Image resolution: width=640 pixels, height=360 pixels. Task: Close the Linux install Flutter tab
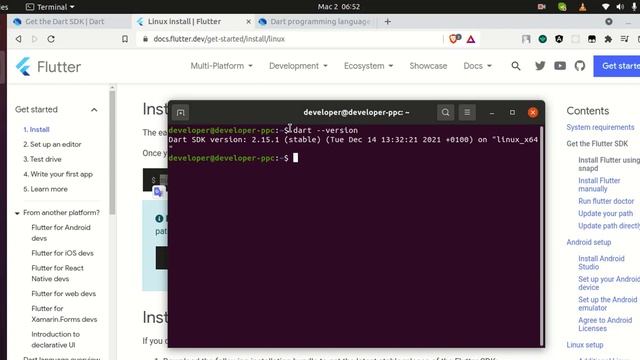pyautogui.click(x=248, y=22)
